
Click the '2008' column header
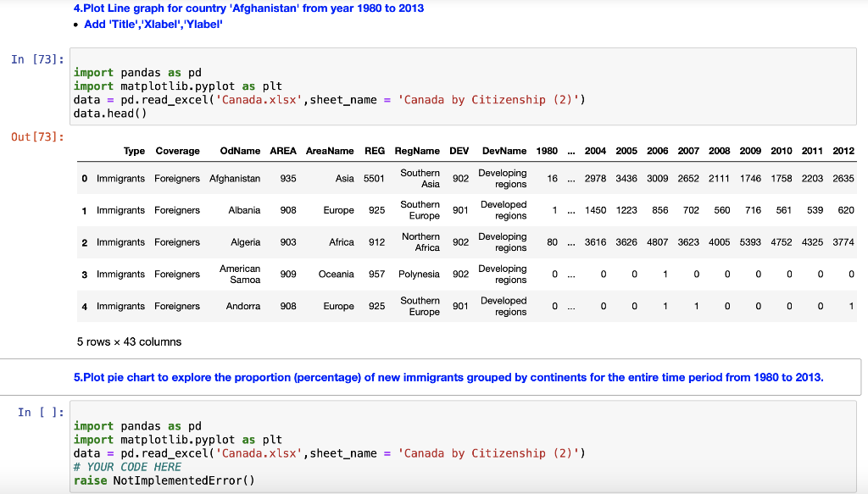pyautogui.click(x=719, y=151)
